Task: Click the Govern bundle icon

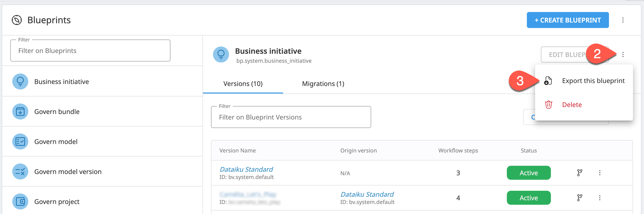Action: coord(20,111)
